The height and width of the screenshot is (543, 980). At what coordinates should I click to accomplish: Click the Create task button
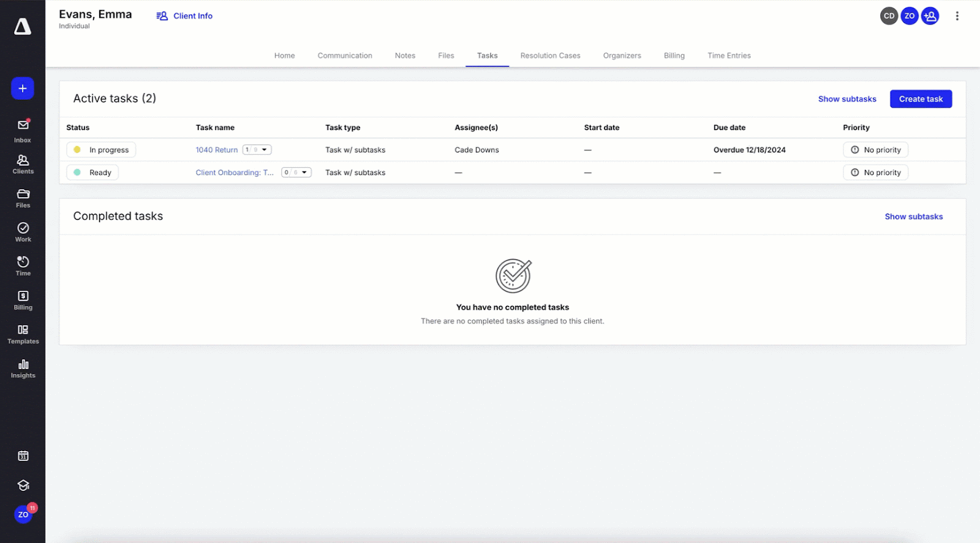[x=921, y=99]
